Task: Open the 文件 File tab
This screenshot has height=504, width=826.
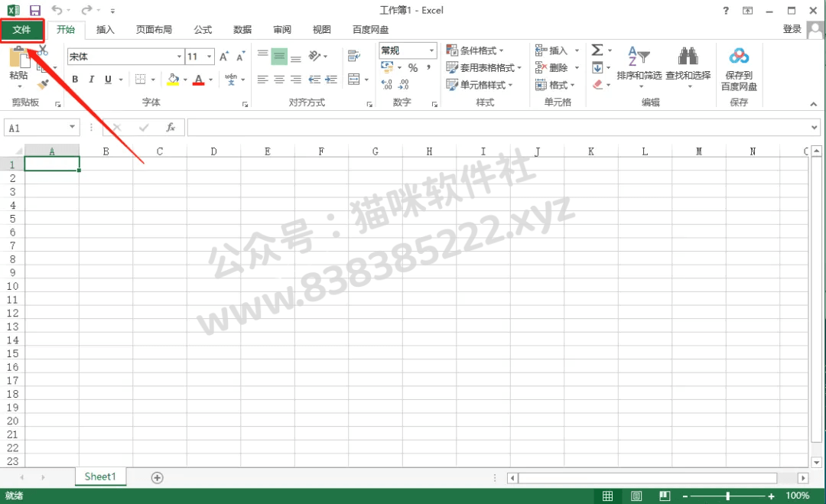Action: point(22,30)
